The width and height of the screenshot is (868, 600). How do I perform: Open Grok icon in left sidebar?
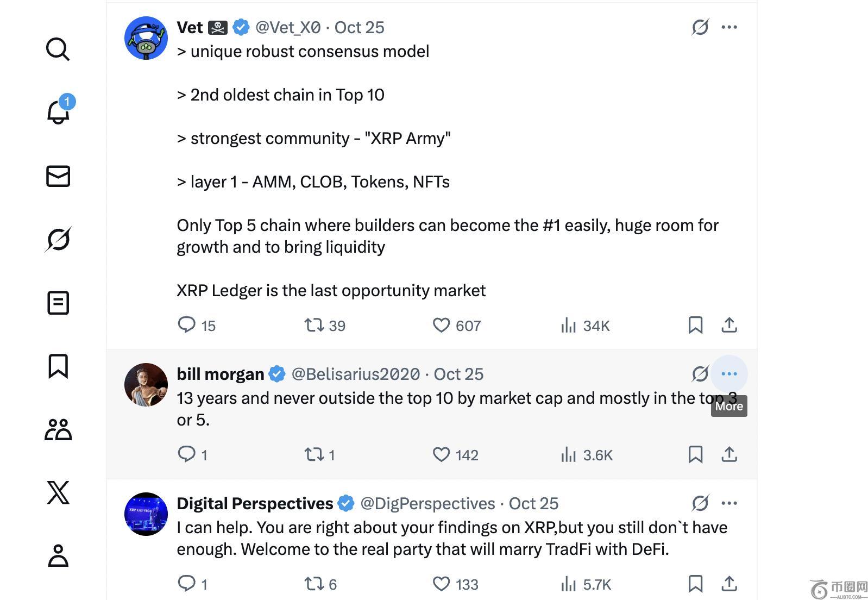pyautogui.click(x=58, y=239)
